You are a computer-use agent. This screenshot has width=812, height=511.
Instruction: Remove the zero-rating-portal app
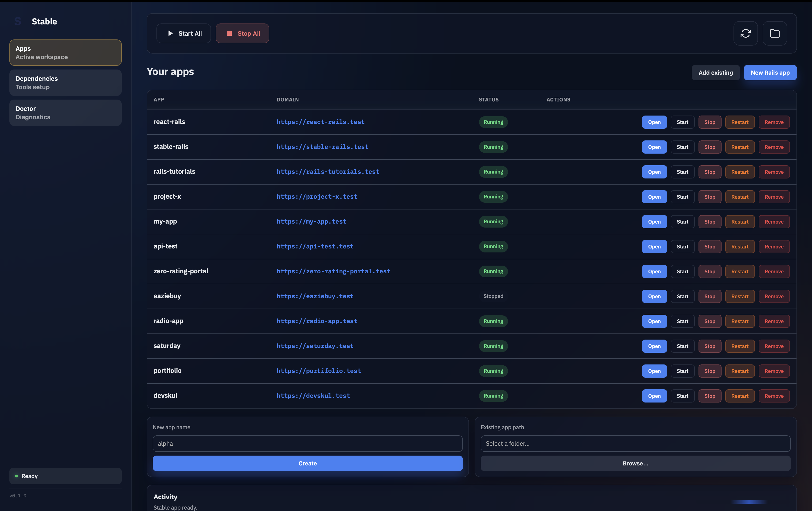(774, 271)
